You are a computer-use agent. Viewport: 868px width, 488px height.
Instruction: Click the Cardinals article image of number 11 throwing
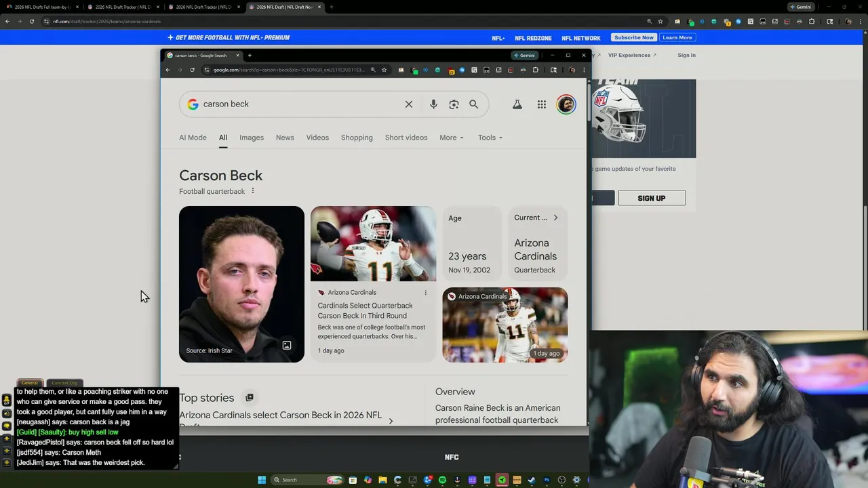tap(373, 243)
